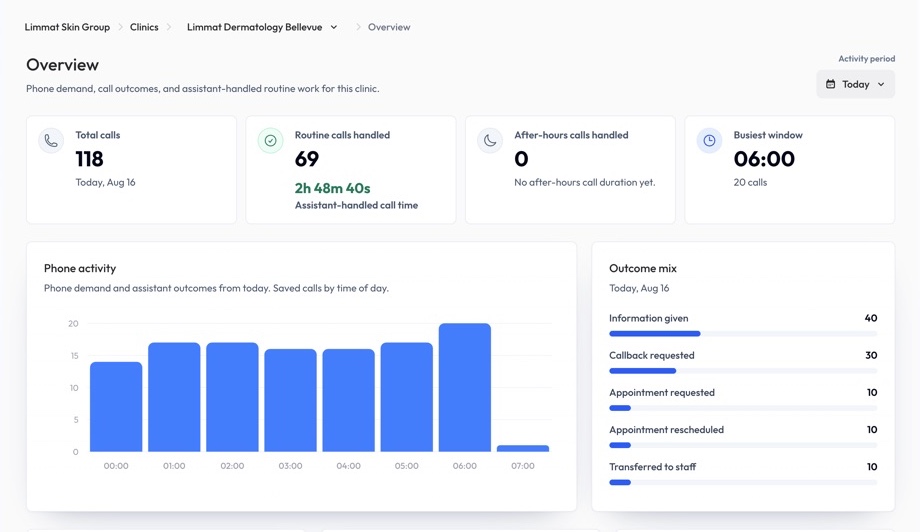Click the Appointment requested progress bar

[x=743, y=408]
